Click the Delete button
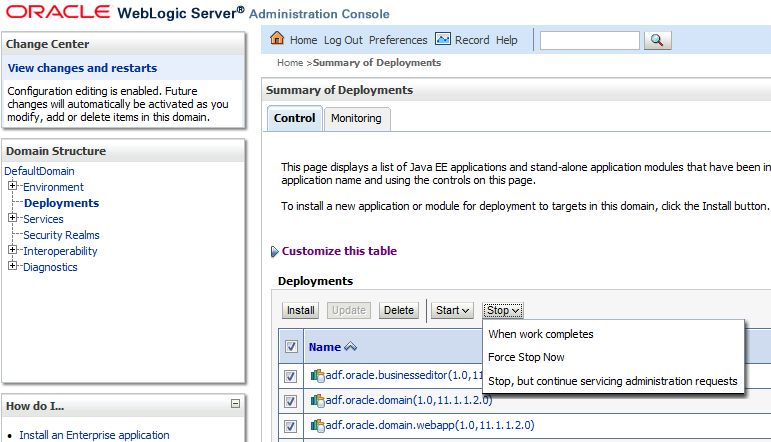 point(399,310)
